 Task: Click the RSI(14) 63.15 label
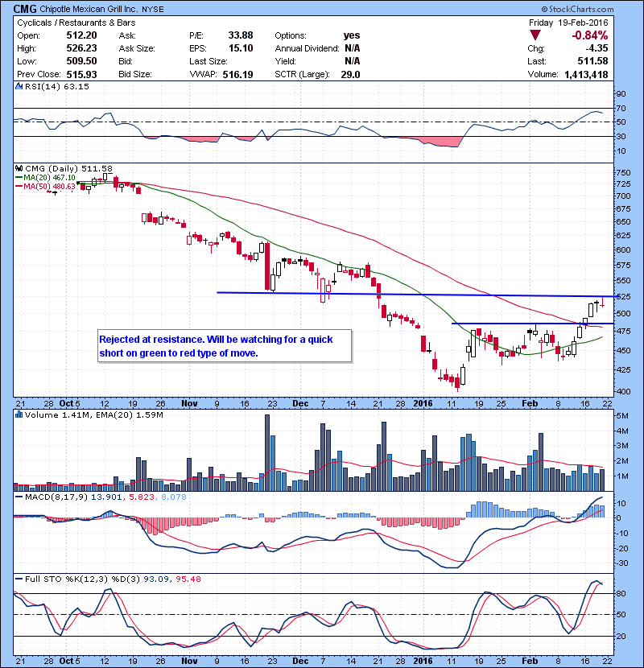point(57,86)
